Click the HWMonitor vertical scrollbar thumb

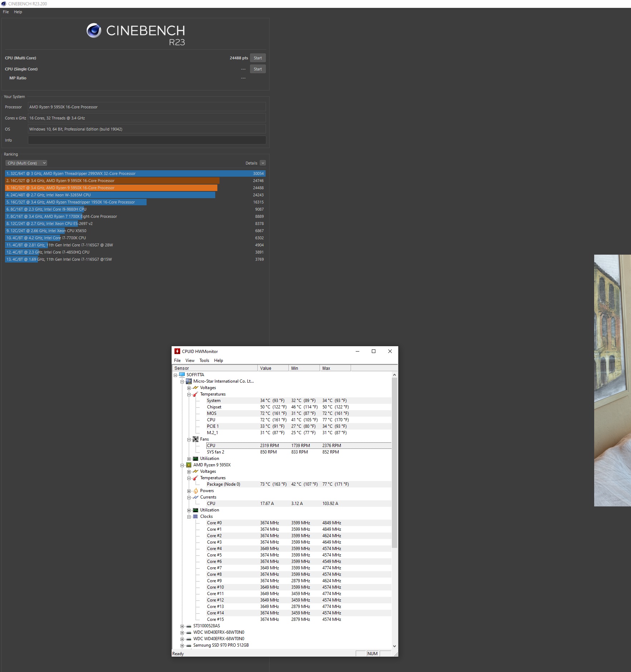click(x=394, y=463)
